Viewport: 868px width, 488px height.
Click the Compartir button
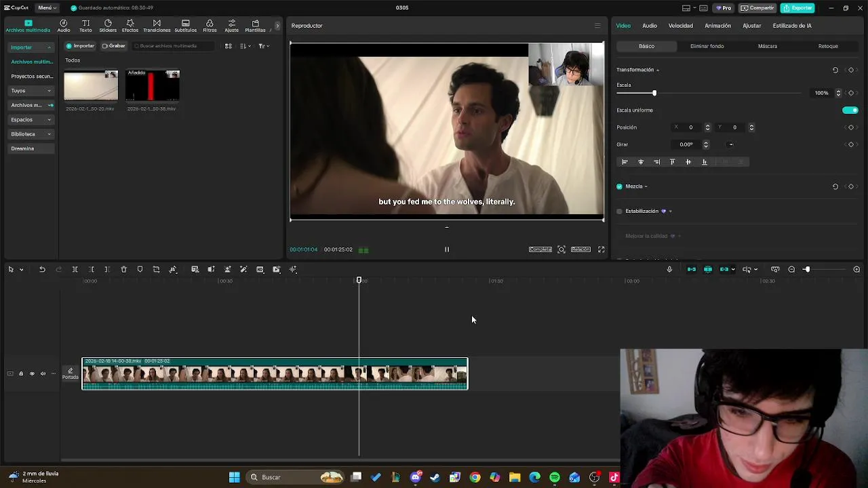(x=757, y=8)
